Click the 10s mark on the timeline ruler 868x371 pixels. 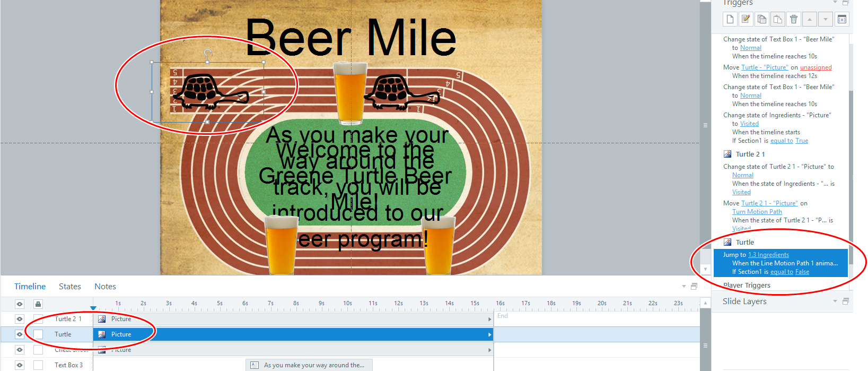[347, 304]
